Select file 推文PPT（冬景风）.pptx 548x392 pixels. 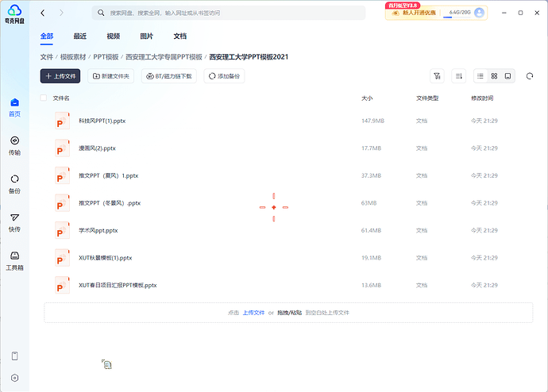click(x=110, y=203)
